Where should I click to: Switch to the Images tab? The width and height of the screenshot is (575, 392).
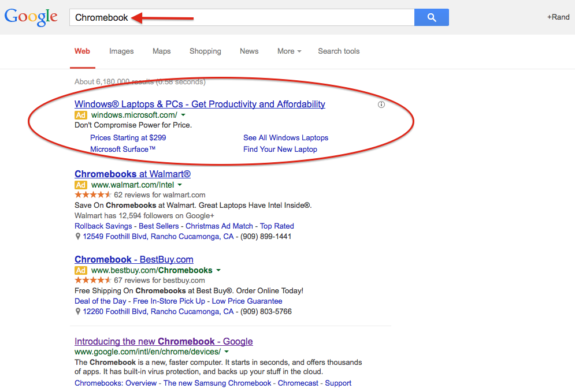[121, 51]
